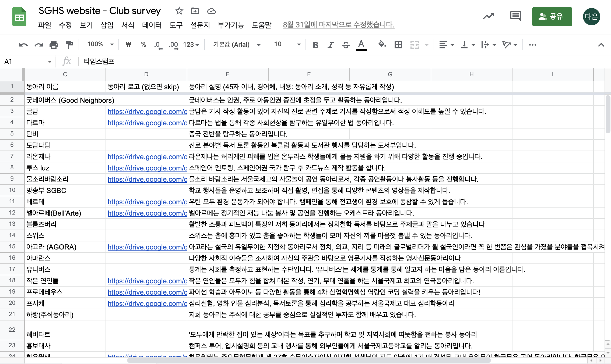611x364 pixels.
Task: Select the cell 굿네이버스 (Good Neighbors)
Action: [x=65, y=100]
